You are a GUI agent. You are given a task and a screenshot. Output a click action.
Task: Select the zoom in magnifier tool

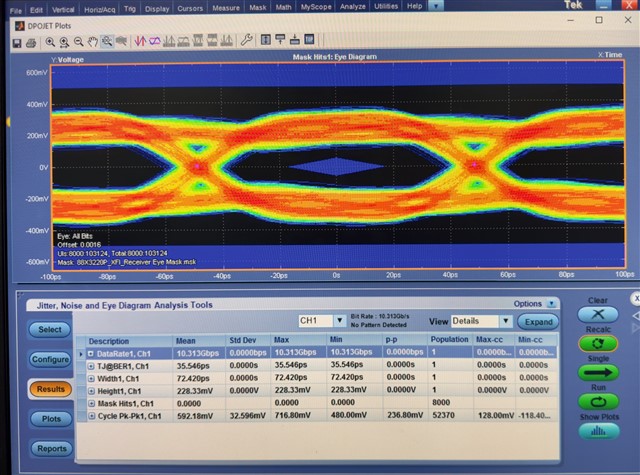[x=50, y=42]
